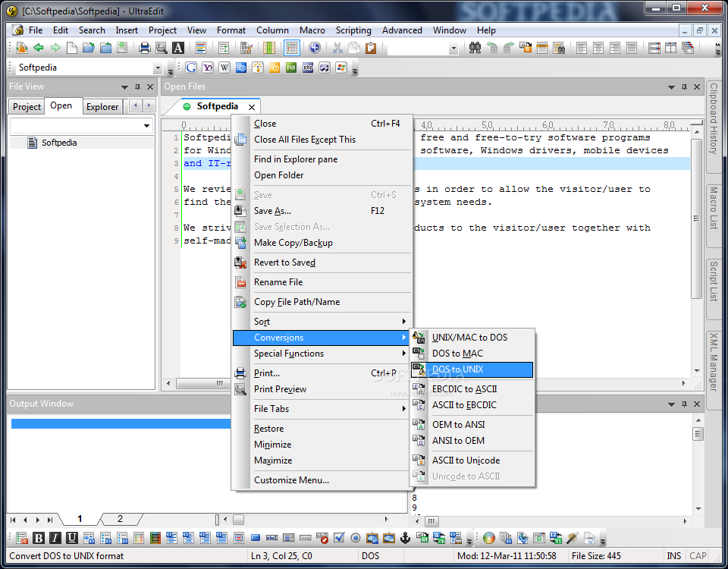
Task: Click the INS indicator in status bar
Action: point(673,556)
